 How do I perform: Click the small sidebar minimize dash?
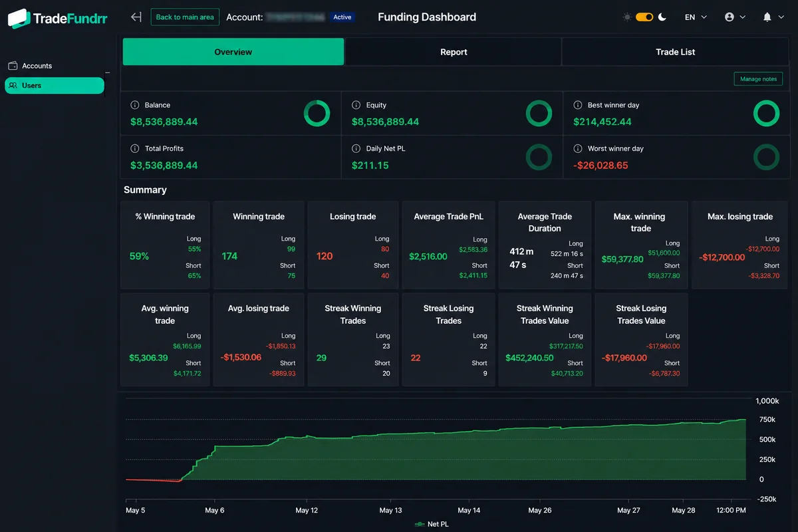[x=108, y=72]
